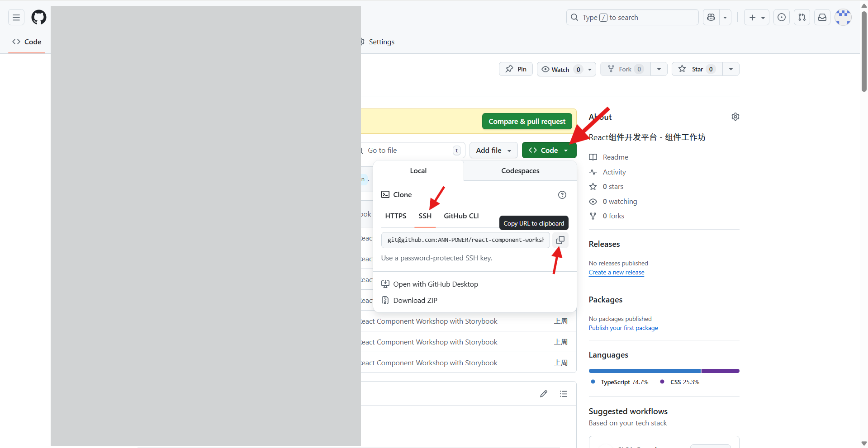View issues via header icon

click(782, 18)
